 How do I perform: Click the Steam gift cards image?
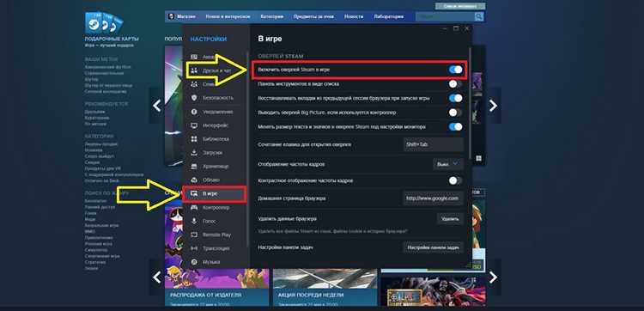104,23
